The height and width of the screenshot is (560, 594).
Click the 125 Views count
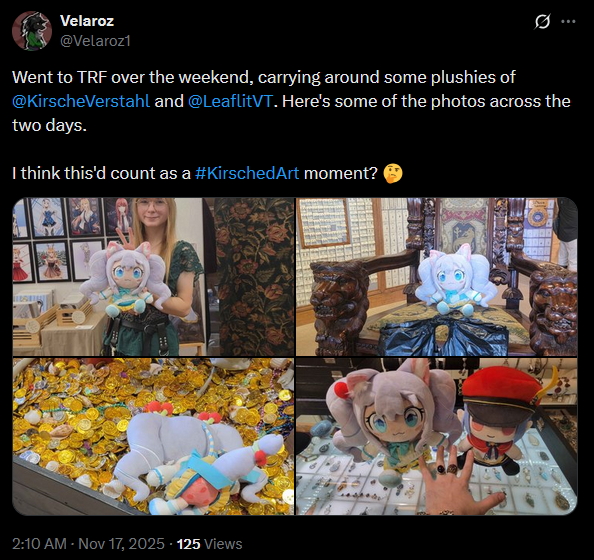pos(209,544)
